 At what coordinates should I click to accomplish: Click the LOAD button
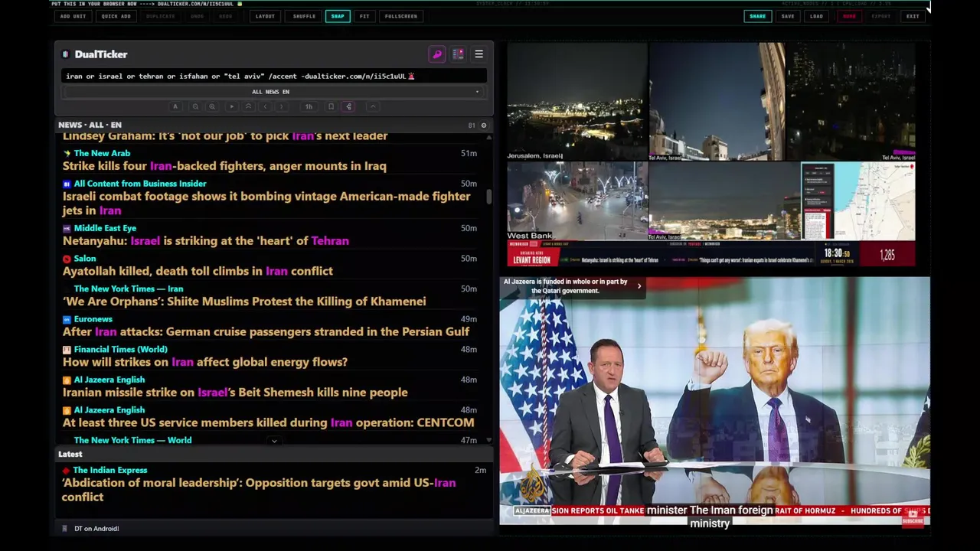(x=817, y=16)
